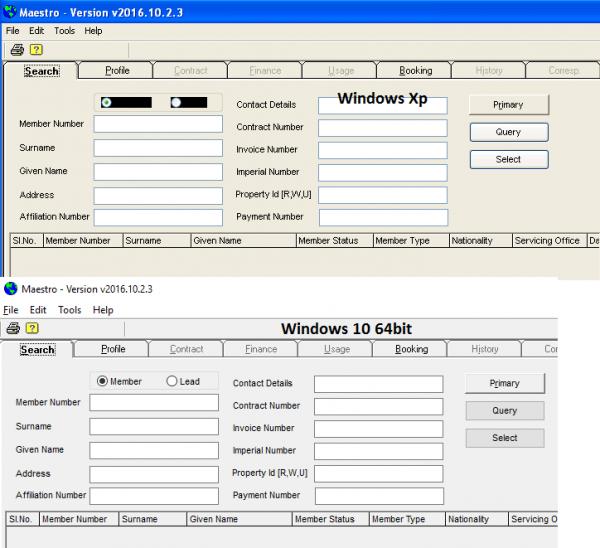Click Member Number column header in Windows XP grid
Image resolution: width=600 pixels, height=548 pixels.
click(83, 241)
